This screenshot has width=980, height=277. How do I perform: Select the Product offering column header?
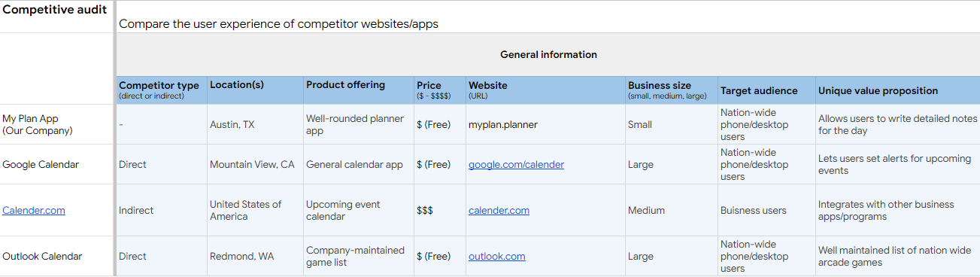click(x=358, y=90)
